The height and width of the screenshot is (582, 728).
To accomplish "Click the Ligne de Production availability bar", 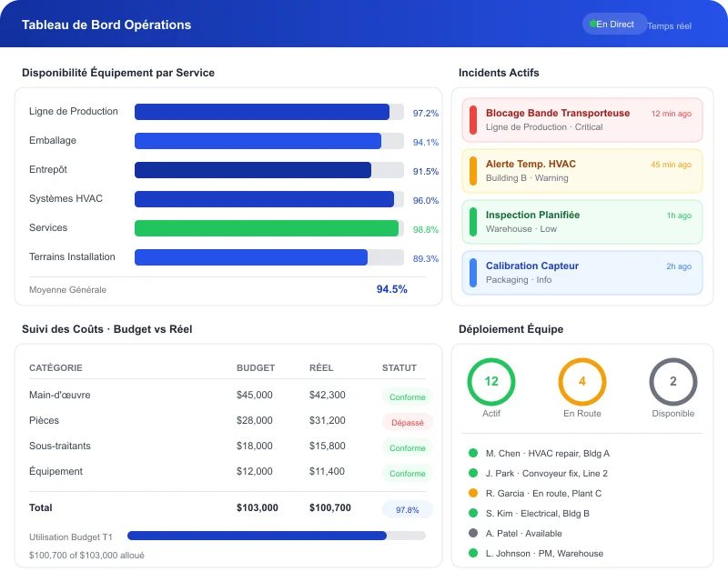I will point(264,112).
